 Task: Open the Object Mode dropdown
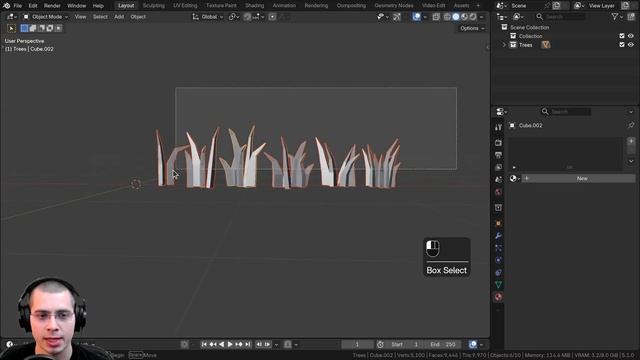tap(45, 17)
